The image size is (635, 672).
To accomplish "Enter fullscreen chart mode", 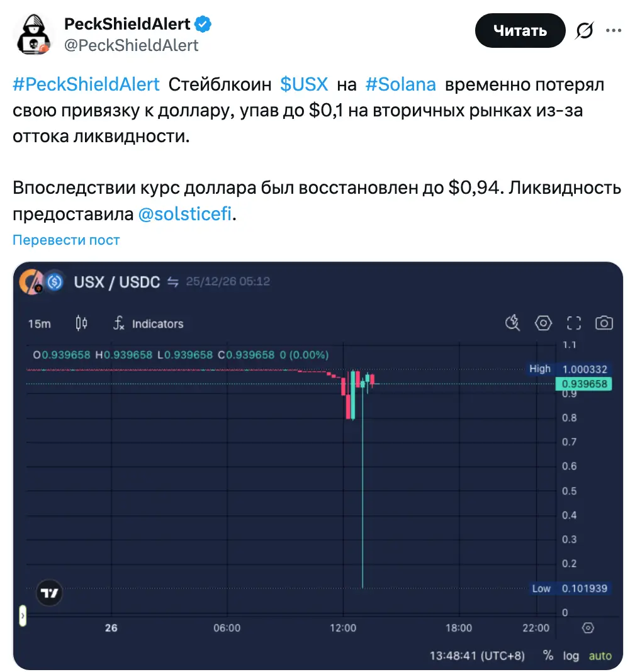I will [573, 323].
